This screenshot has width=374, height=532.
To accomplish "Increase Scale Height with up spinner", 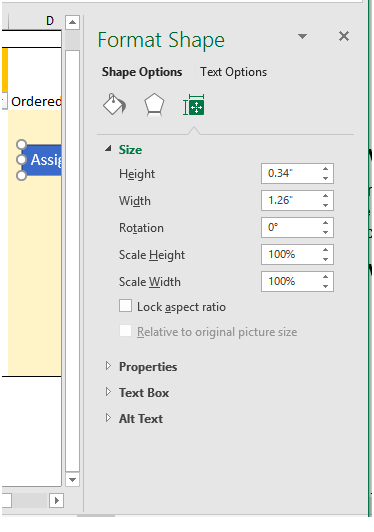I will [325, 250].
